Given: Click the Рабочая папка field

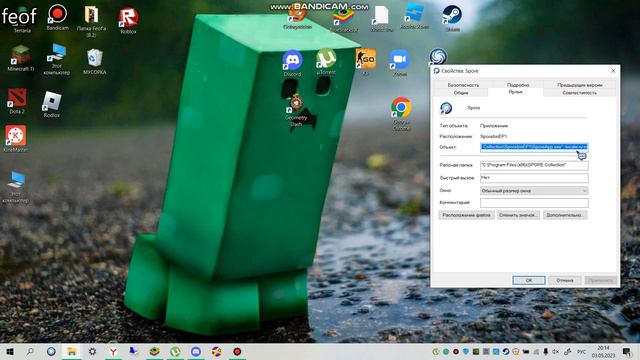Looking at the screenshot, I should click(x=534, y=165).
